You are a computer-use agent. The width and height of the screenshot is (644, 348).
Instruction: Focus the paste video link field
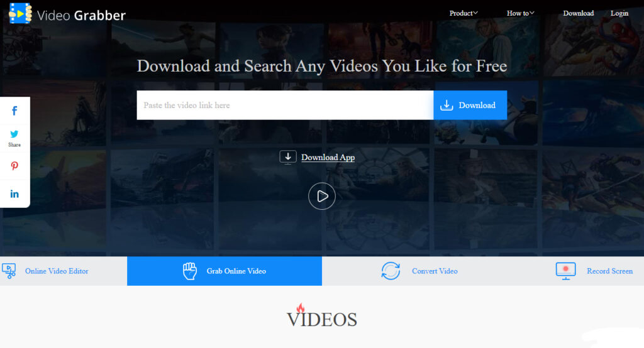click(285, 105)
